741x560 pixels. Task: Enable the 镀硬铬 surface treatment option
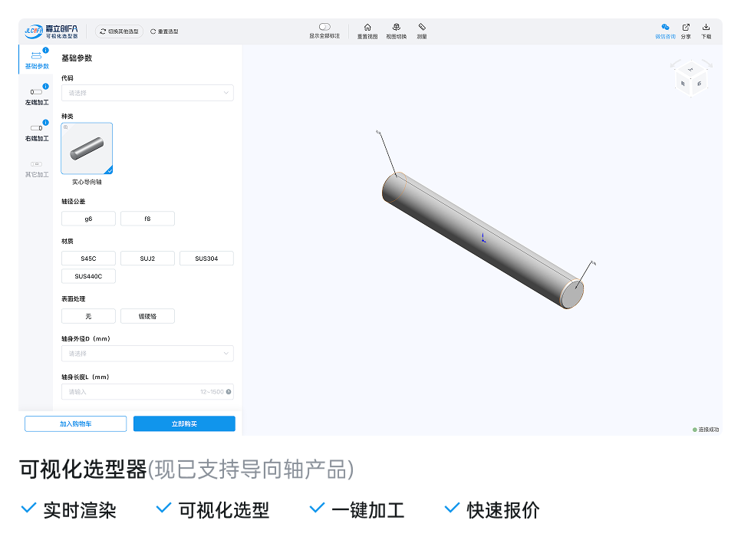pos(147,316)
